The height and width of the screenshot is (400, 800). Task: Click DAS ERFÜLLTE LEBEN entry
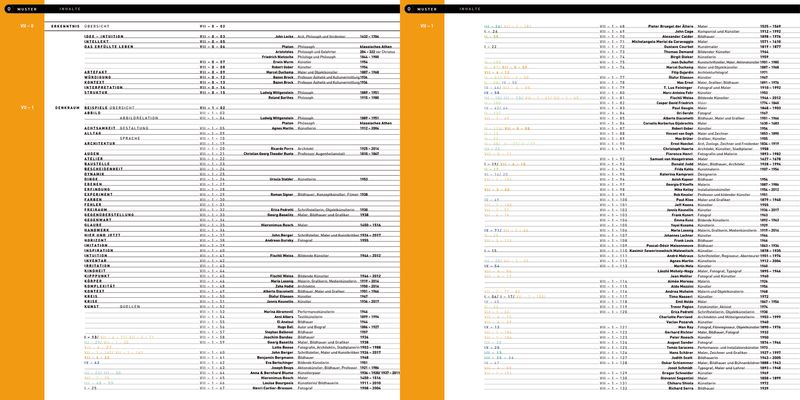tap(109, 47)
